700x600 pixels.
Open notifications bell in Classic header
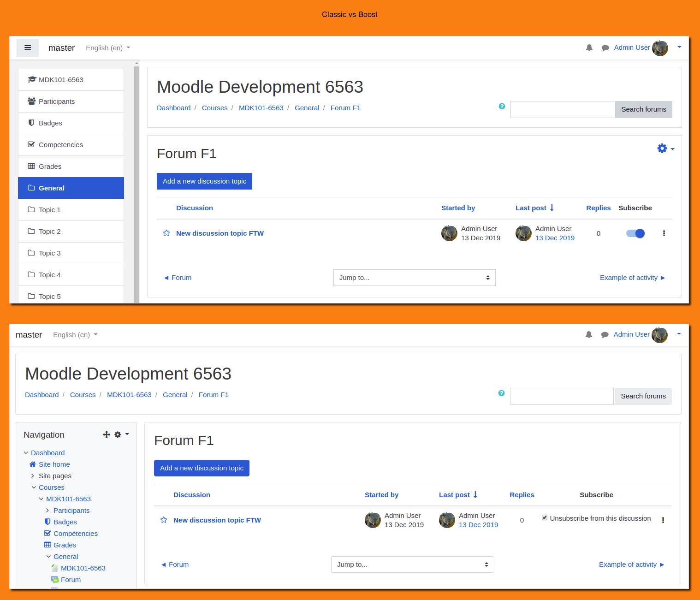[x=589, y=334]
